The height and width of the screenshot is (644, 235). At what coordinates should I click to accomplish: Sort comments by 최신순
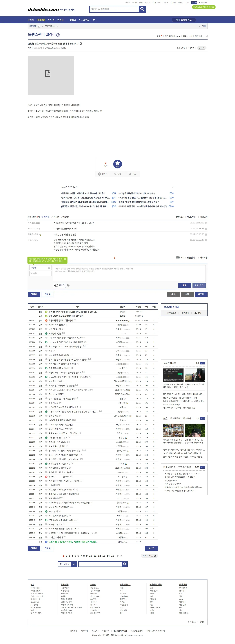point(55,217)
